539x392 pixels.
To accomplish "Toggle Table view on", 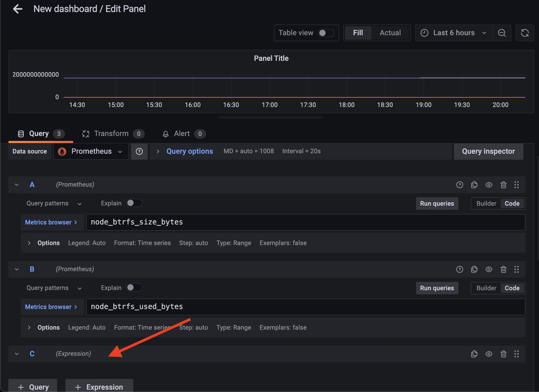I will click(326, 33).
